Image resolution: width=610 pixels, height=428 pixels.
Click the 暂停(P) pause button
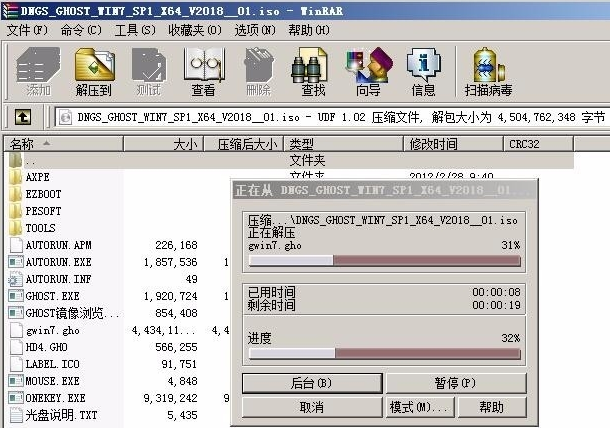[x=456, y=383]
